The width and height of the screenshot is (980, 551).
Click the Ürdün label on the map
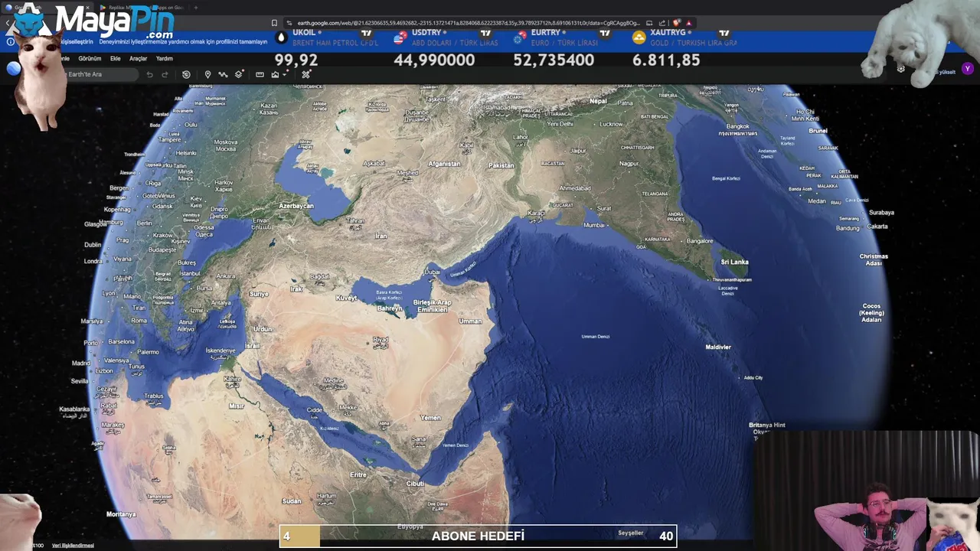[x=263, y=329]
